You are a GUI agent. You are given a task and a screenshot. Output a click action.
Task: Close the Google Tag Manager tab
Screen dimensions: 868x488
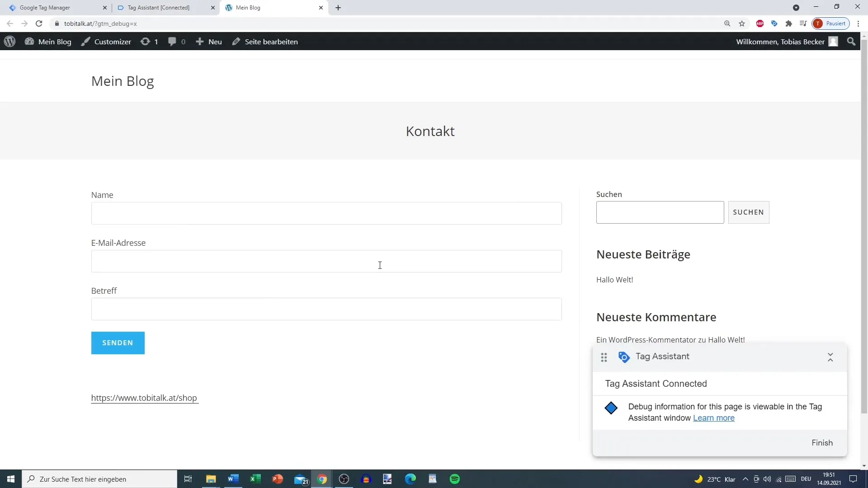(x=105, y=8)
